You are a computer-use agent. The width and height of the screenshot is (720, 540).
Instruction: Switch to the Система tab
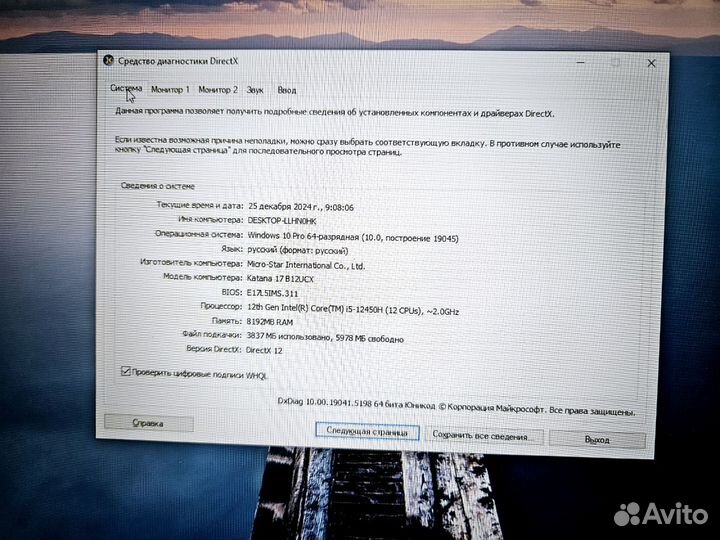pyautogui.click(x=126, y=89)
